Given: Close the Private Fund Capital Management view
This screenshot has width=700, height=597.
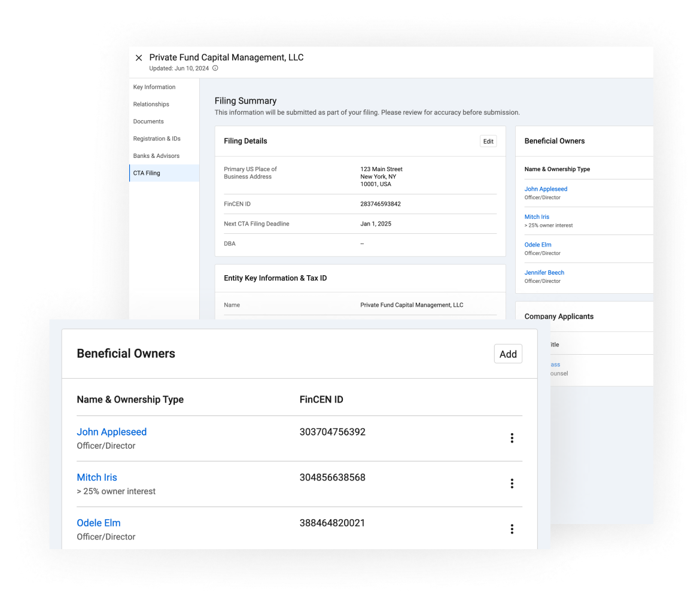Looking at the screenshot, I should [x=139, y=57].
